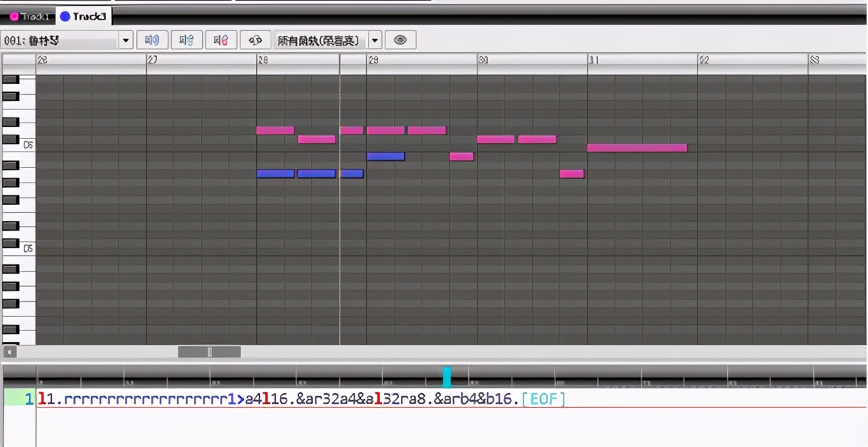Screen dimensions: 868x447
Task: Click the left arrow of the horizontal scrollbar
Action: click(9, 352)
